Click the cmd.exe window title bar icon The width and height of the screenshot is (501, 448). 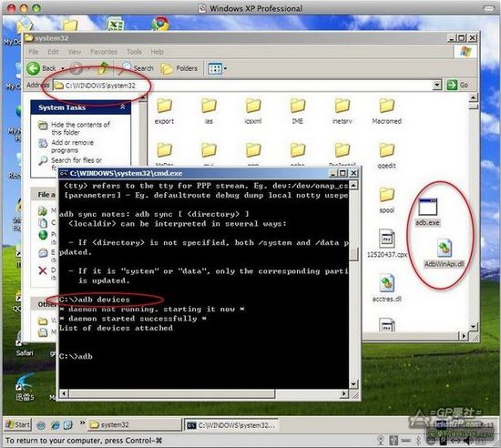click(64, 173)
